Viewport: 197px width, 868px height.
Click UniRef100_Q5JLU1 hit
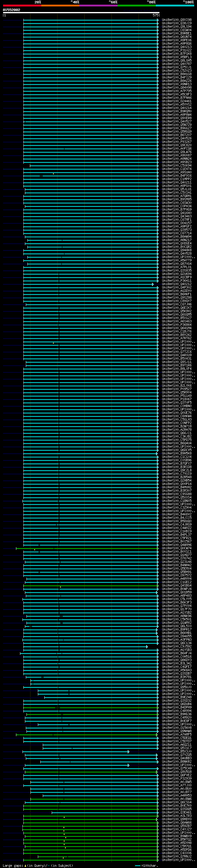coord(177,189)
